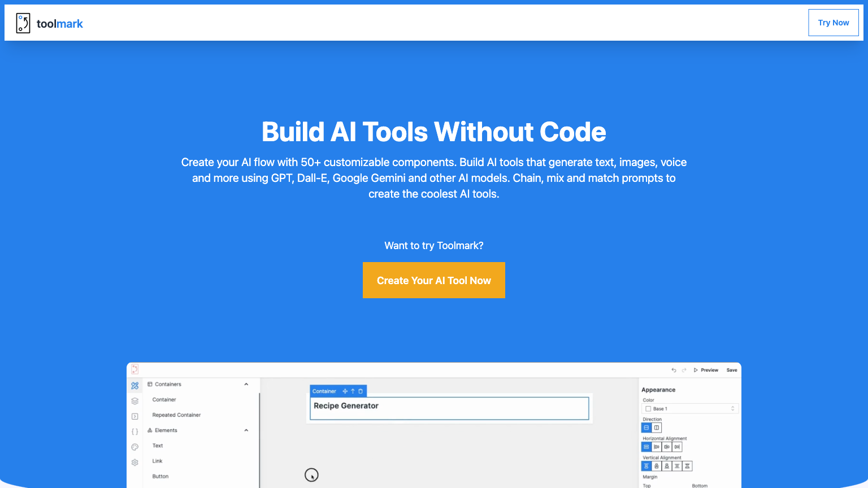Collapse the Elements section
Image resolution: width=868 pixels, height=488 pixels.
[246, 430]
